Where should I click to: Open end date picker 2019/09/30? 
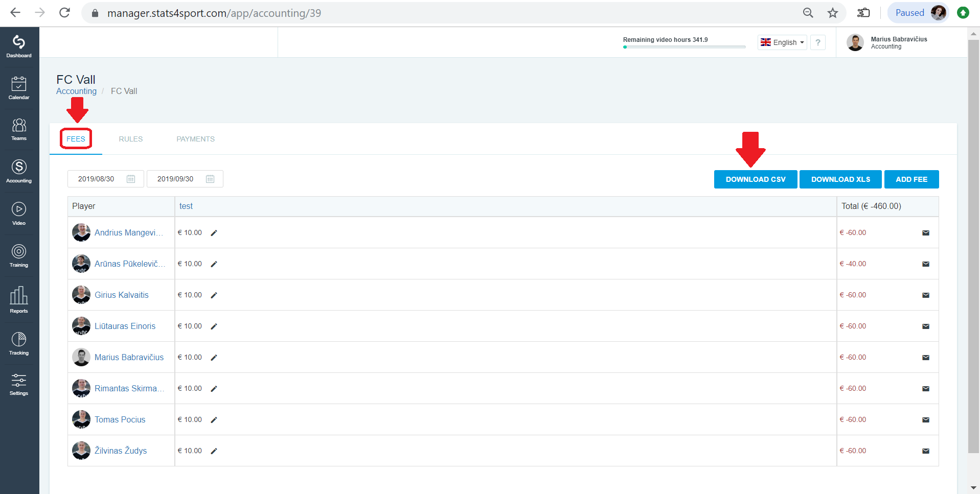click(185, 179)
